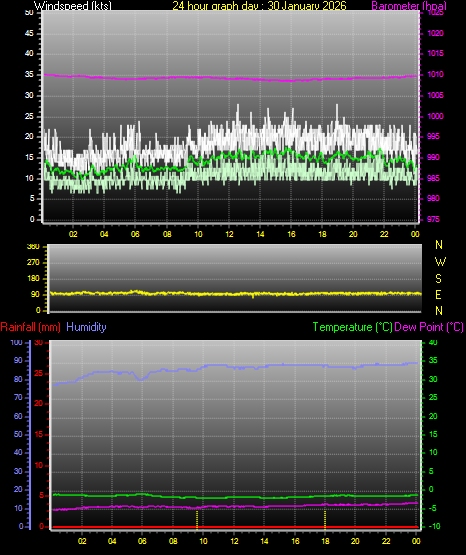Click the 1025 value on barometer axis
Image resolution: width=466 pixels, height=555 pixels.
(435, 13)
